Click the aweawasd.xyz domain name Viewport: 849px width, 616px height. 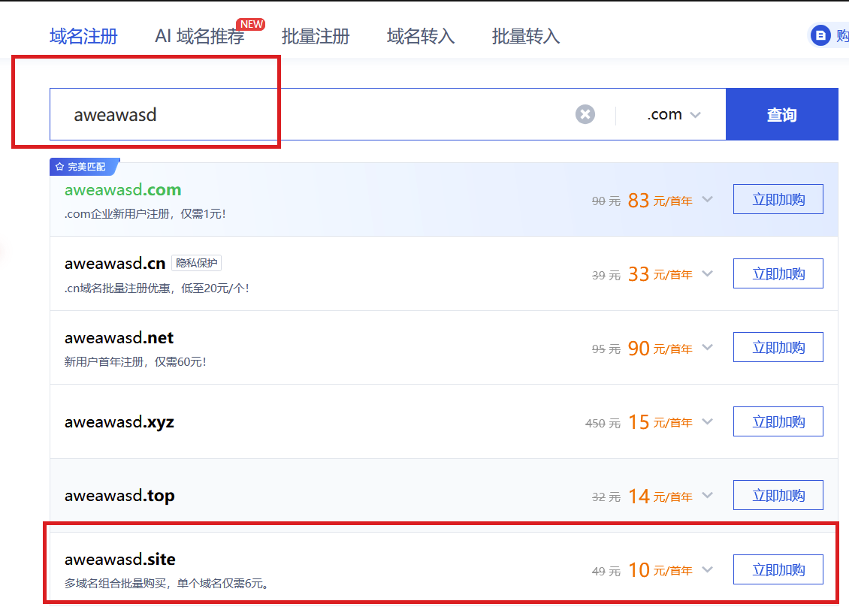tap(119, 422)
